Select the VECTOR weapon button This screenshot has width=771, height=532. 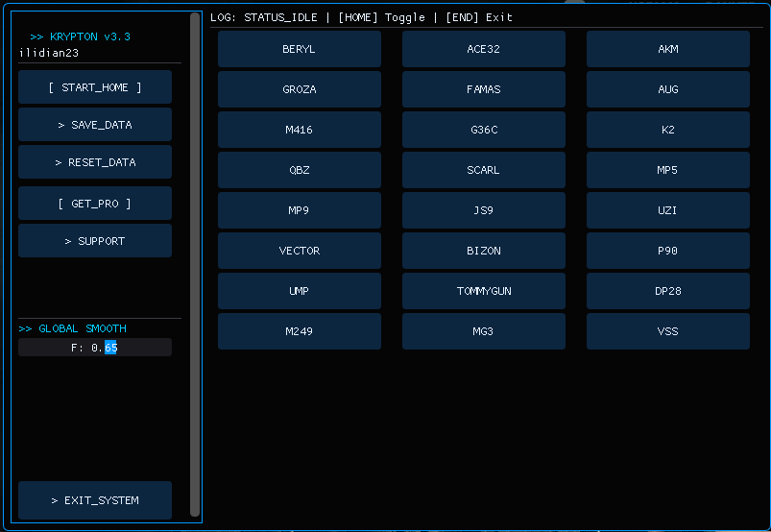pyautogui.click(x=299, y=251)
